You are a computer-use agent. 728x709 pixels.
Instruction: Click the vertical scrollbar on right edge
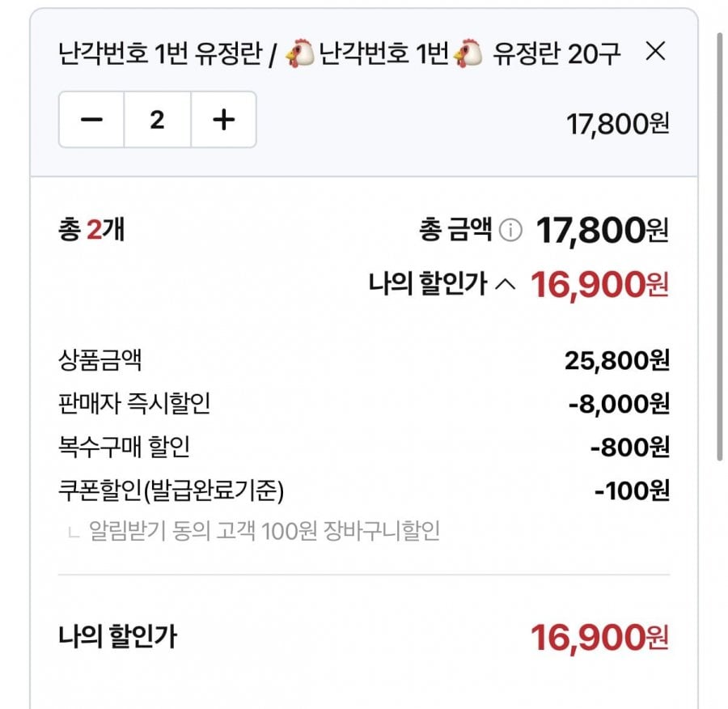720,246
